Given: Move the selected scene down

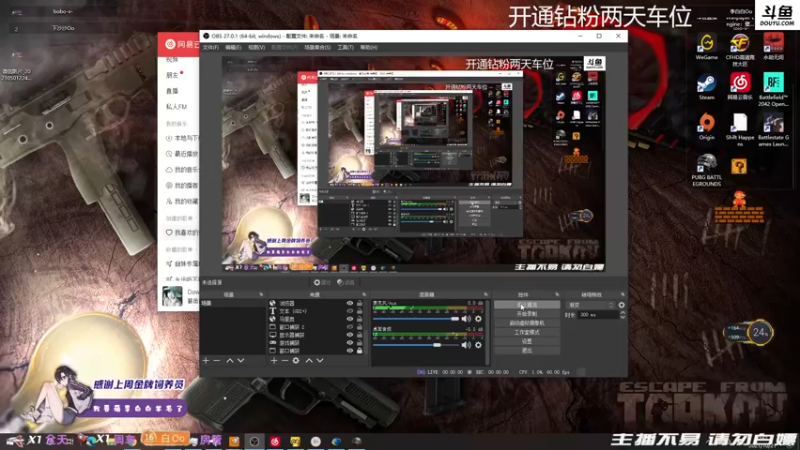Looking at the screenshot, I should 241,361.
